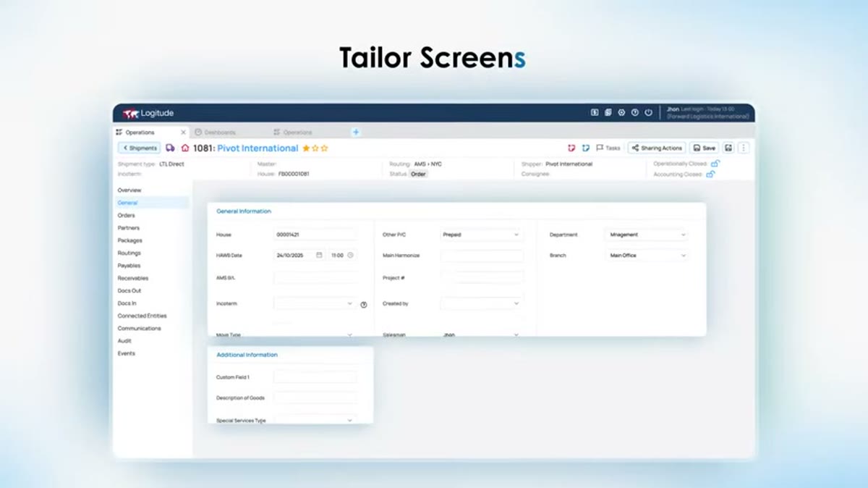The image size is (868, 488).
Task: Click the red home icon beside 1081
Action: pos(185,148)
